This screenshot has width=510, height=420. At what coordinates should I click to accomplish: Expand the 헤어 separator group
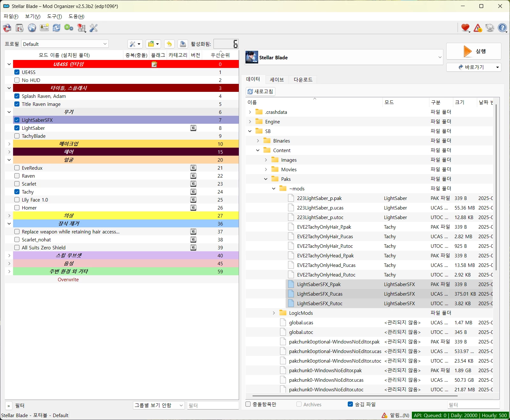point(9,152)
